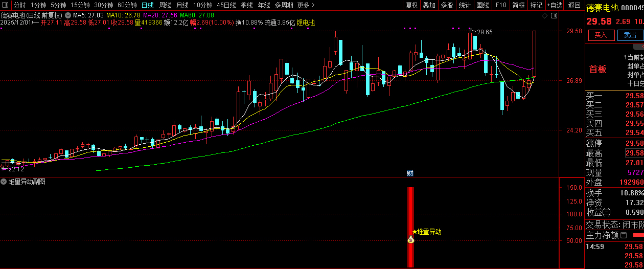The image size is (644, 269).
Task: Select the 30分钟 period
Action: (103, 5)
